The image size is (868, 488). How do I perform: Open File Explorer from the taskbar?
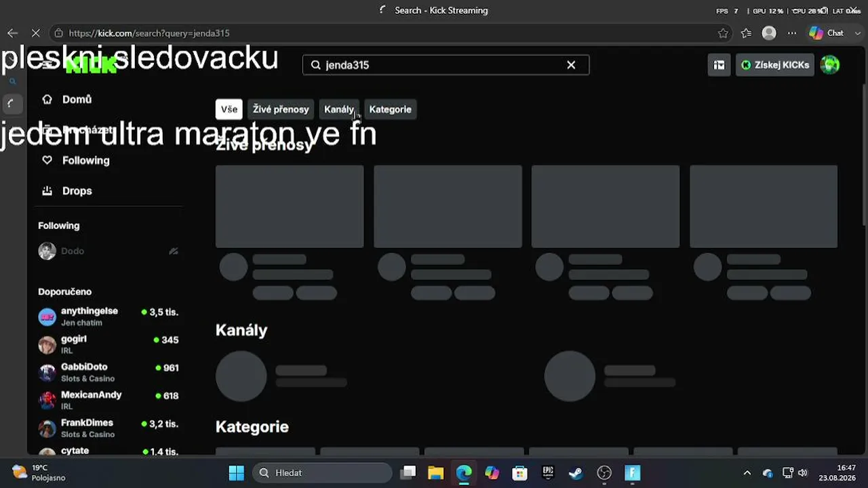coord(435,473)
